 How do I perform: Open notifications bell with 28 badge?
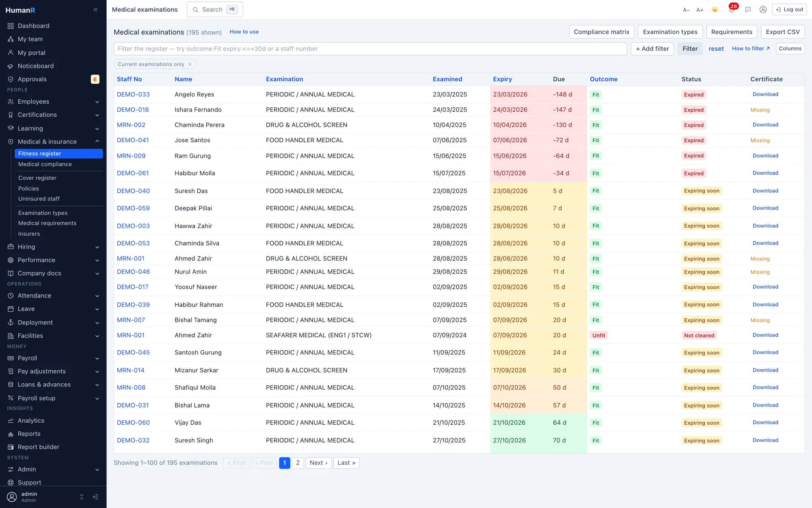tap(732, 9)
